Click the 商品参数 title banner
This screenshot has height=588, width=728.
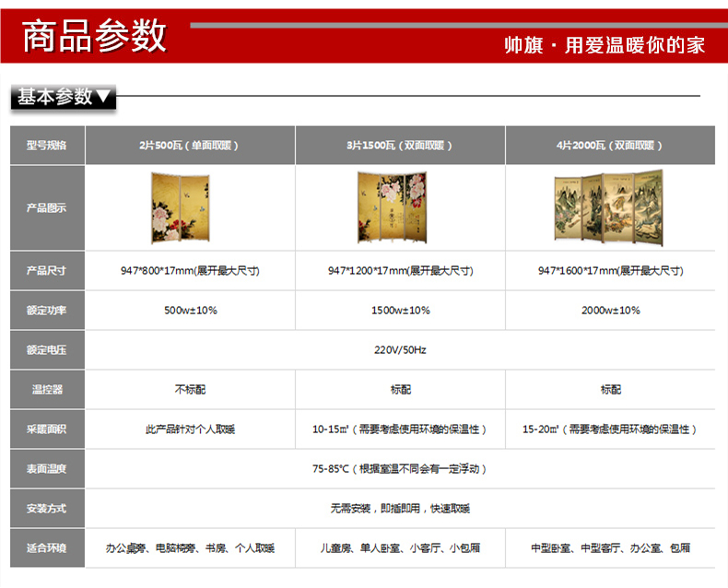(x=94, y=36)
